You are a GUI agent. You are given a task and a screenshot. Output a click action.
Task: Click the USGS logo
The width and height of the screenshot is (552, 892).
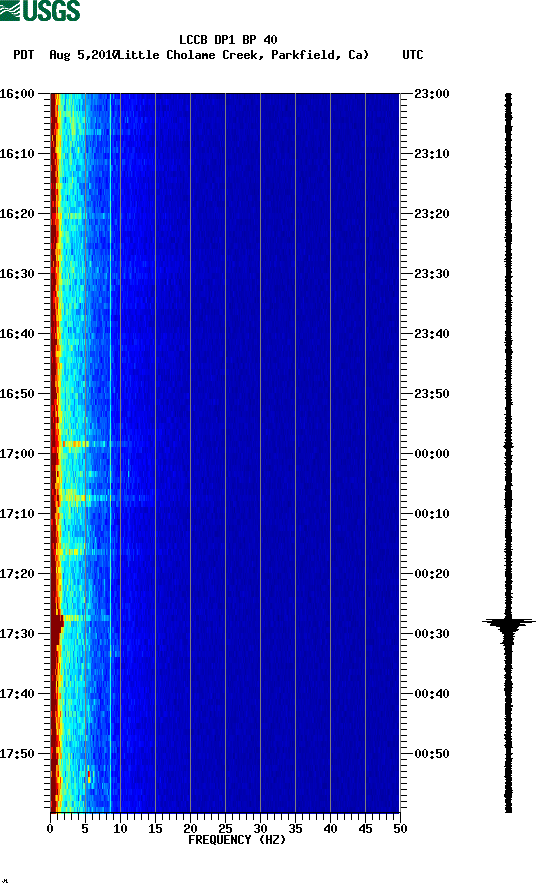(40, 10)
